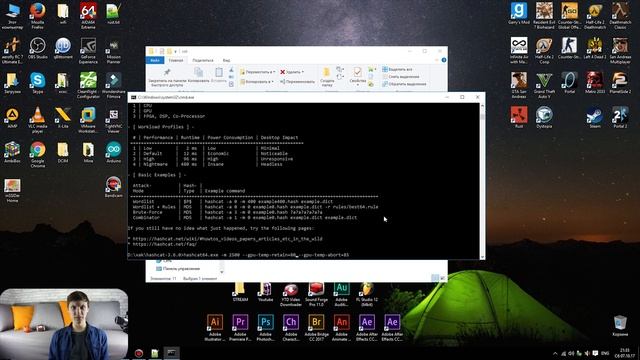This screenshot has width=640, height=360.
Task: Open the Recycle Bin icon
Action: click(620, 326)
